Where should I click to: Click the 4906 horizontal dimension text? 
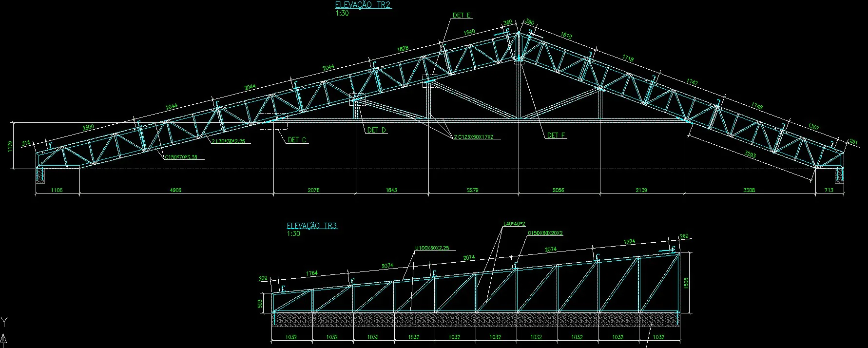pos(175,190)
